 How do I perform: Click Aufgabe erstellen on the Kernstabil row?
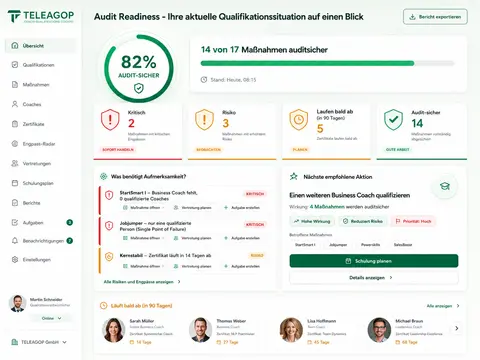242,266
